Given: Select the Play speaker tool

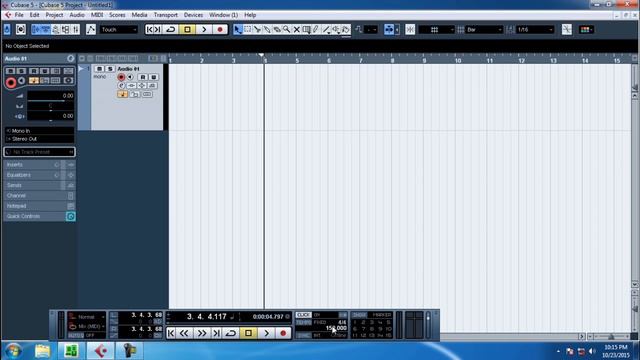Looking at the screenshot, I should tap(336, 29).
